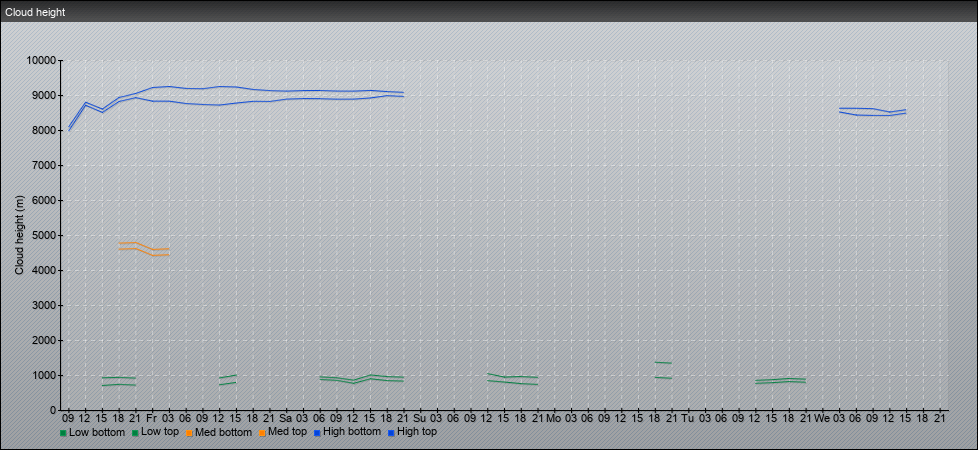Click the green Low bottom legend marker

pos(64,433)
